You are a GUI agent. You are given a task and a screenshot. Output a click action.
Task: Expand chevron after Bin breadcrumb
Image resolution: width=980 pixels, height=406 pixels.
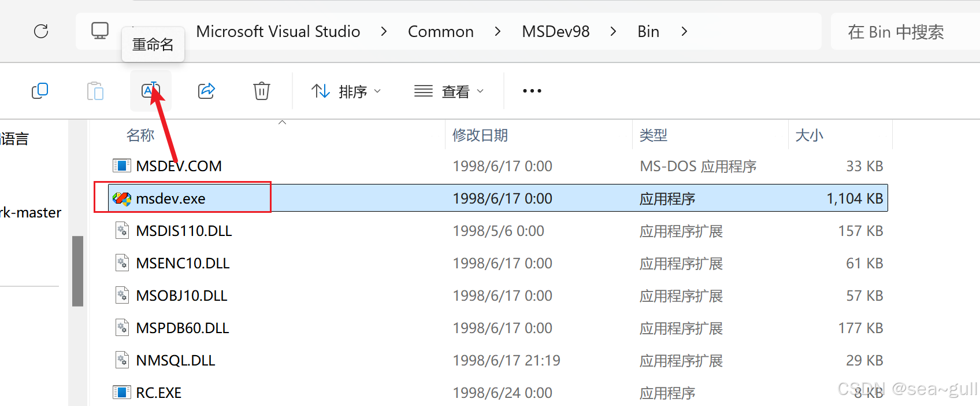[x=684, y=31]
